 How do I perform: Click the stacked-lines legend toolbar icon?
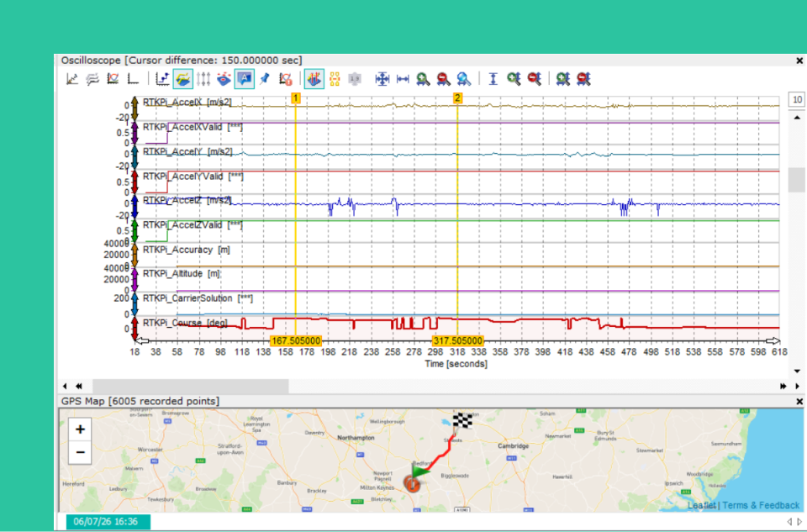click(x=92, y=79)
